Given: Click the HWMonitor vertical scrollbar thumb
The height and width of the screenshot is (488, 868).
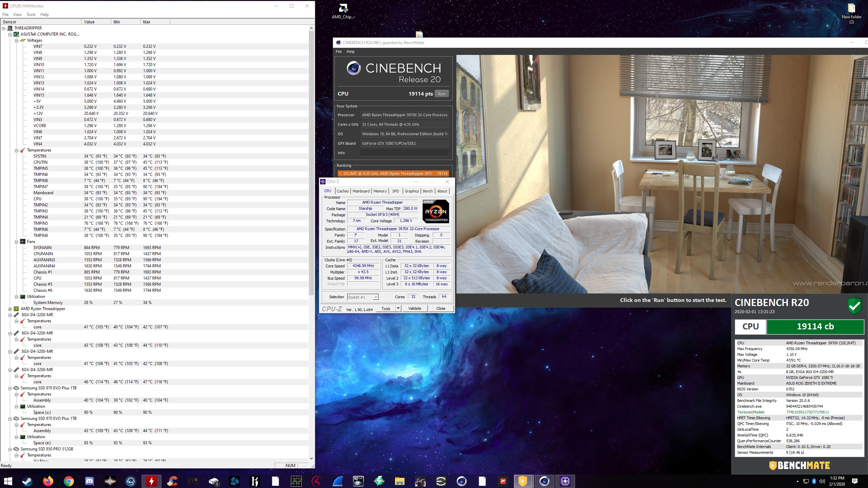Looking at the screenshot, I should point(311,163).
